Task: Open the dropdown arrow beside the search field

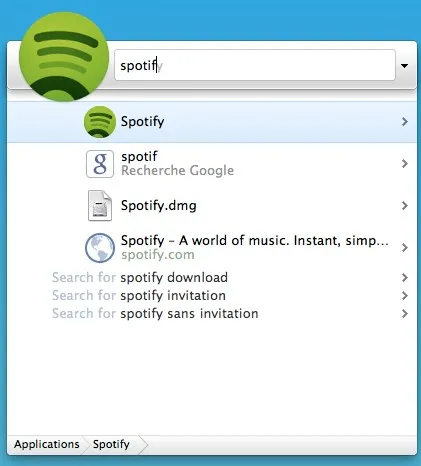Action: (404, 66)
